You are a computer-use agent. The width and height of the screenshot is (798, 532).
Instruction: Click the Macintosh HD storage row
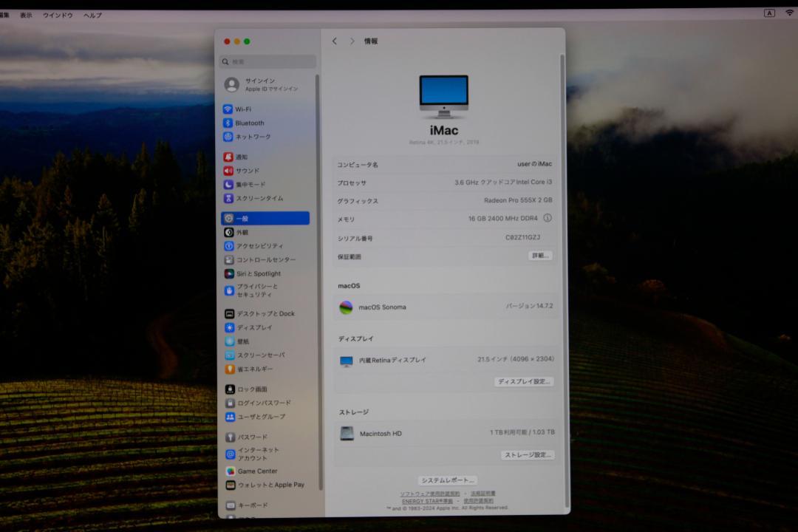tap(446, 433)
